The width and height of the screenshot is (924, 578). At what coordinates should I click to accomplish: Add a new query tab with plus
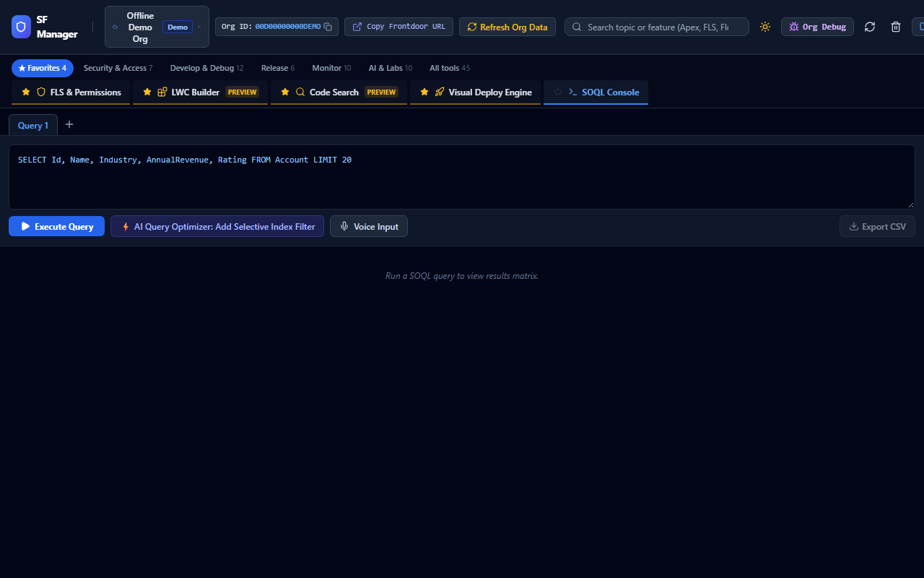tap(69, 124)
